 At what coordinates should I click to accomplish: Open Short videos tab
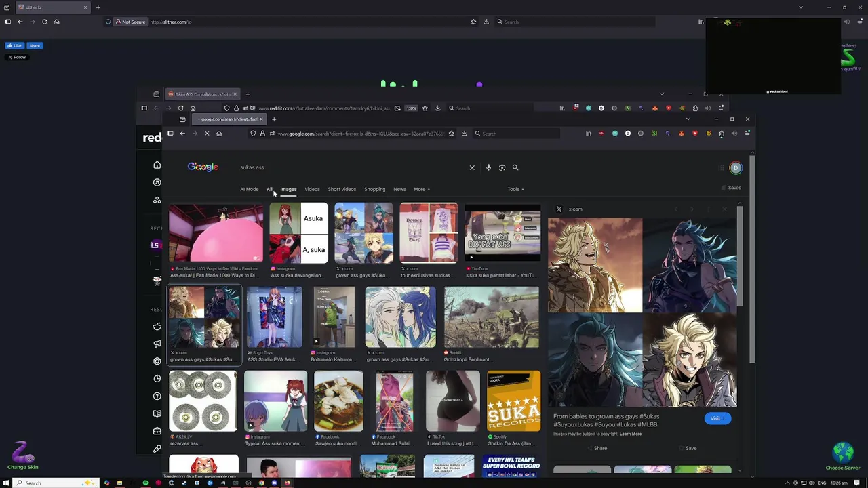[x=342, y=189]
